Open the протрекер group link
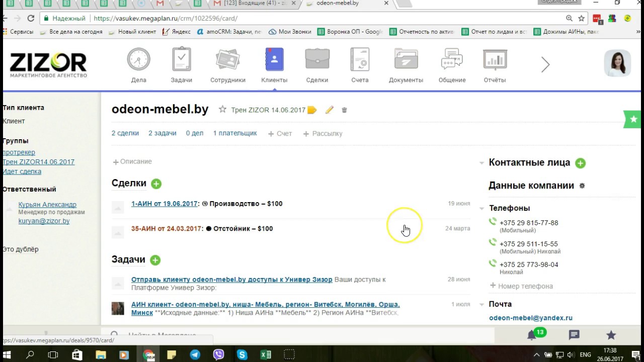The height and width of the screenshot is (362, 644). tap(19, 152)
